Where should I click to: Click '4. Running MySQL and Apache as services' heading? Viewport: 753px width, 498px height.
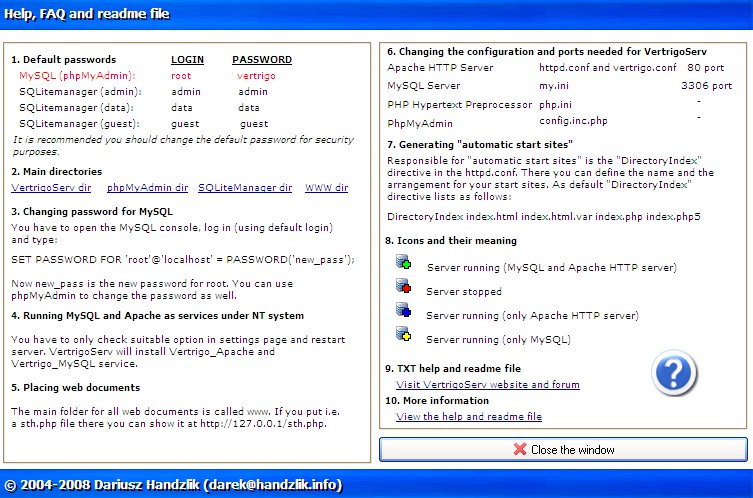click(x=158, y=316)
